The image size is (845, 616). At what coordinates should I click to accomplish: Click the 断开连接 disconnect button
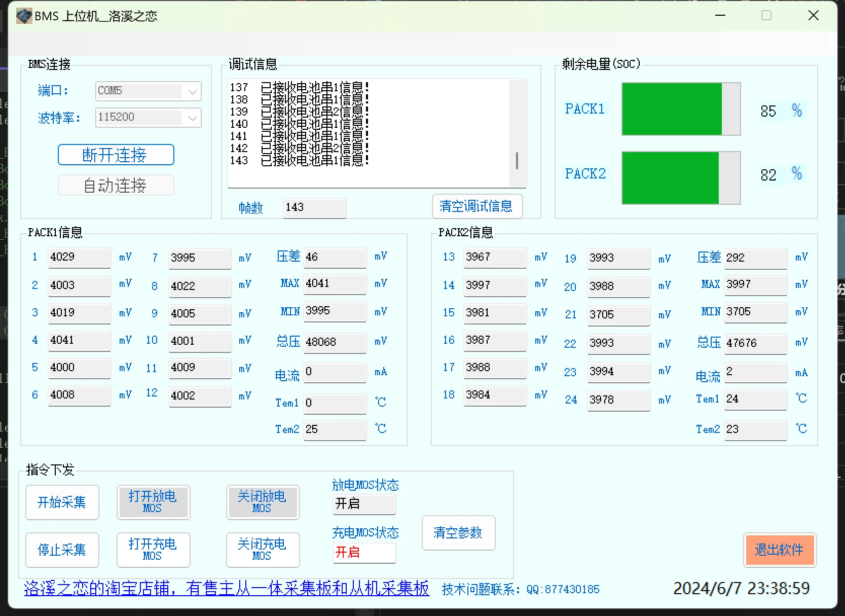116,155
